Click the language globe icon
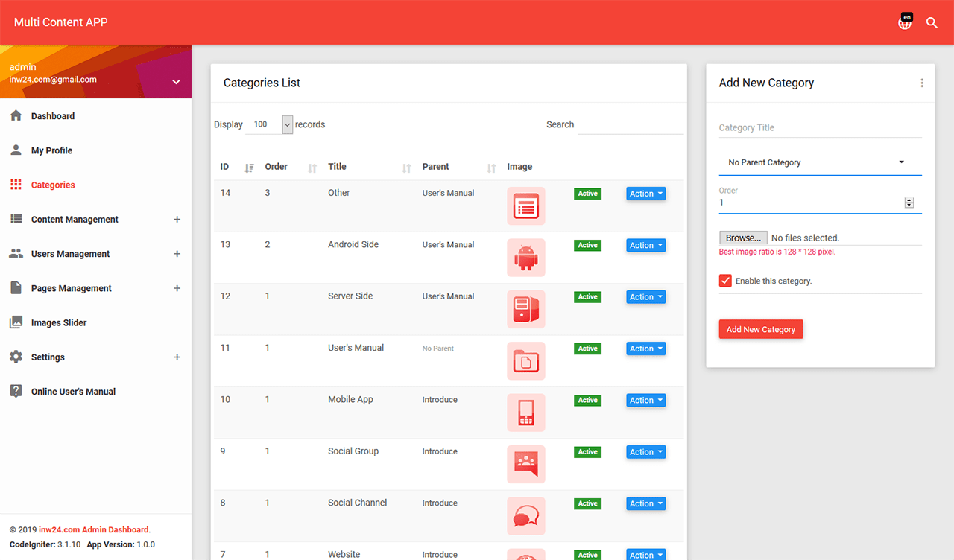Image resolution: width=954 pixels, height=560 pixels. coord(905,22)
